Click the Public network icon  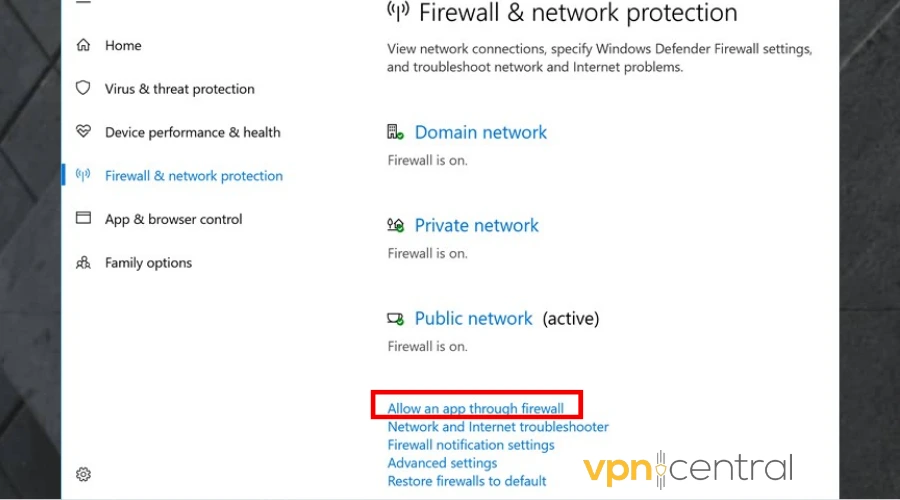(396, 319)
